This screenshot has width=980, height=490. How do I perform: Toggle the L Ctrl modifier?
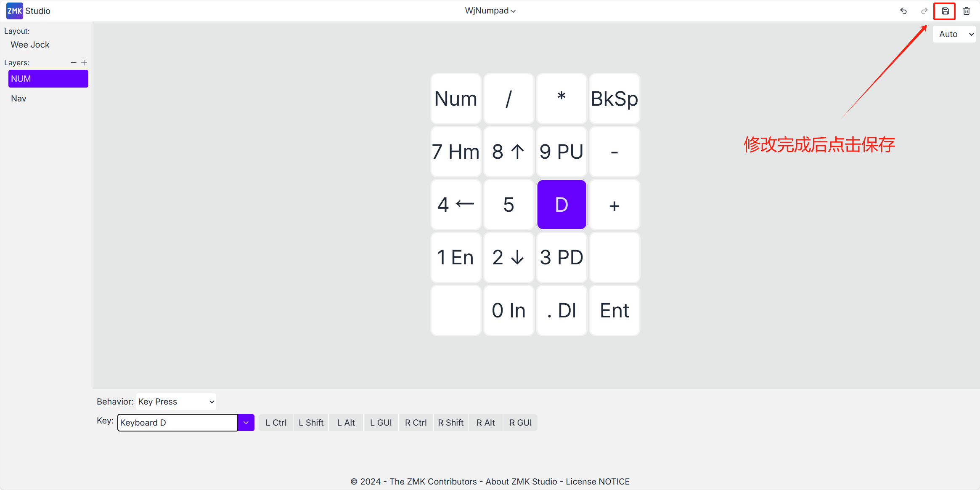(276, 423)
